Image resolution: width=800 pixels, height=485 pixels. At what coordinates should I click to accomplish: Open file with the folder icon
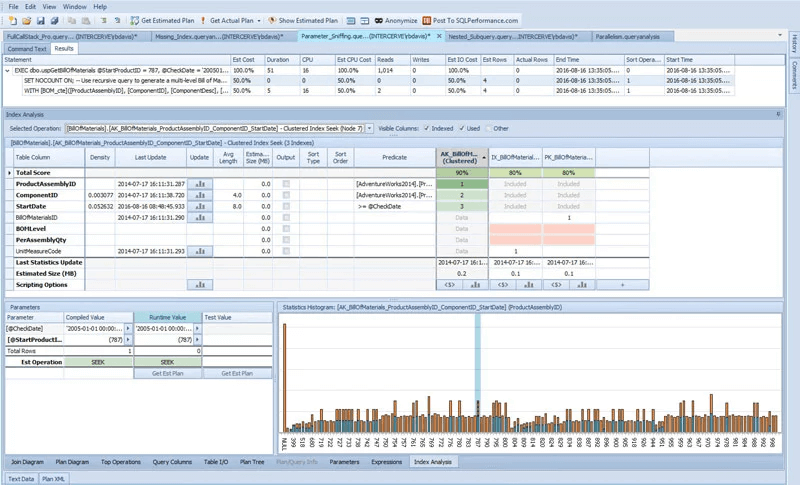click(27, 21)
